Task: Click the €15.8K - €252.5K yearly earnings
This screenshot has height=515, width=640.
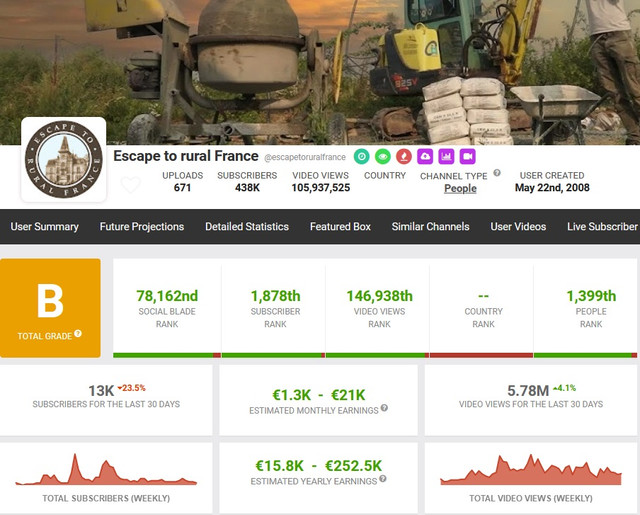Action: pyautogui.click(x=318, y=466)
